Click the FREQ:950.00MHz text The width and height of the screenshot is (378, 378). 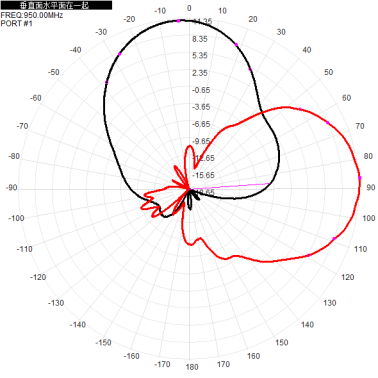32,15
